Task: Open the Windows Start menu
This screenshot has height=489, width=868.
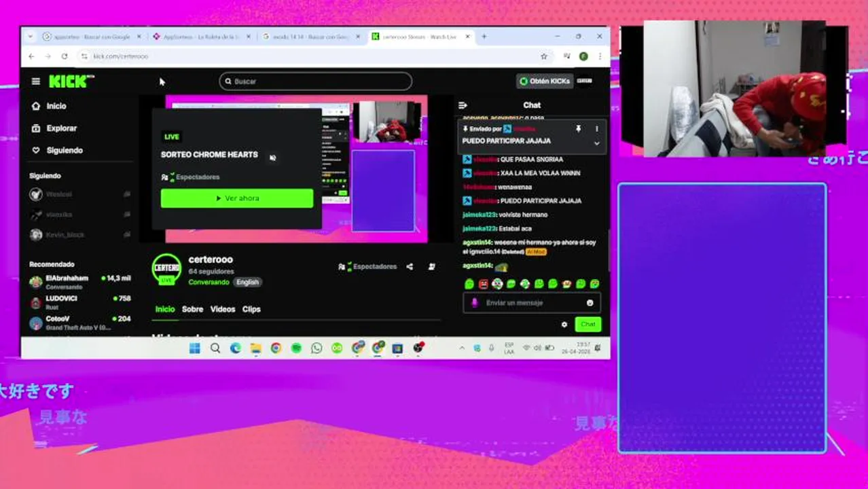Action: pyautogui.click(x=195, y=348)
